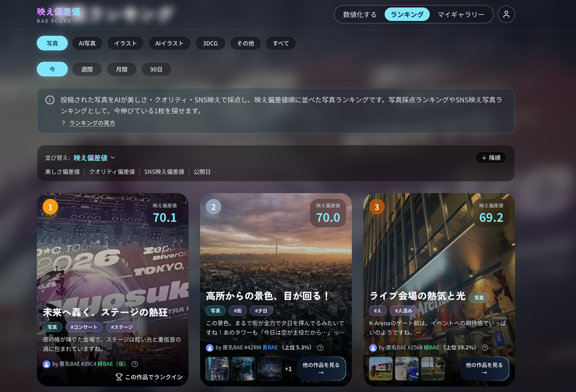Open the 未来へ轟く、ステージの熱狂 card title
Image resolution: width=576 pixels, height=392 pixels.
click(105, 313)
